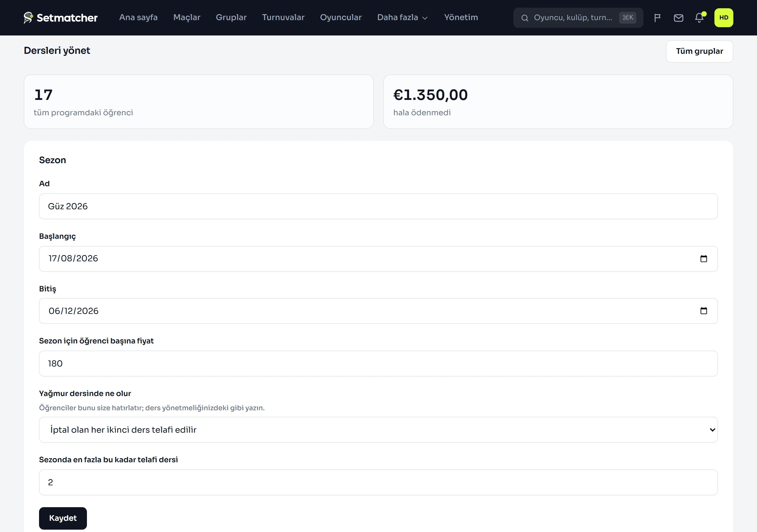The width and height of the screenshot is (757, 532).
Task: Open the Turnuvalar page
Action: (x=283, y=17)
